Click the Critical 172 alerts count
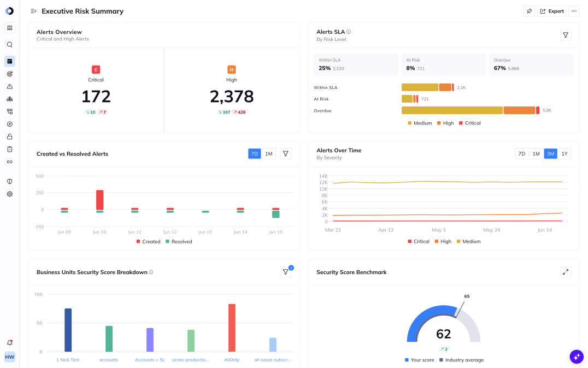 [96, 96]
